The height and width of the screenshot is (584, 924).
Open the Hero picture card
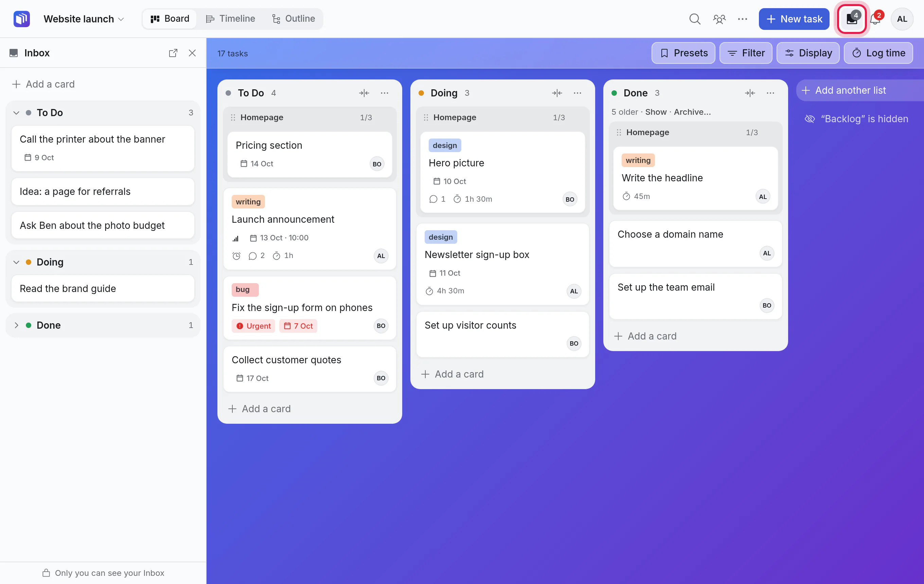tap(502, 172)
